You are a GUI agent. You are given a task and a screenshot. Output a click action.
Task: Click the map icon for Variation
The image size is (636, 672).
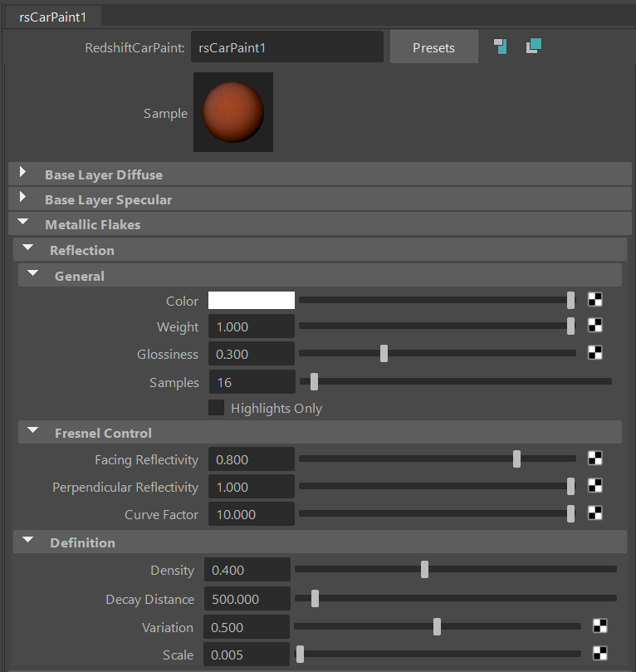pyautogui.click(x=600, y=626)
